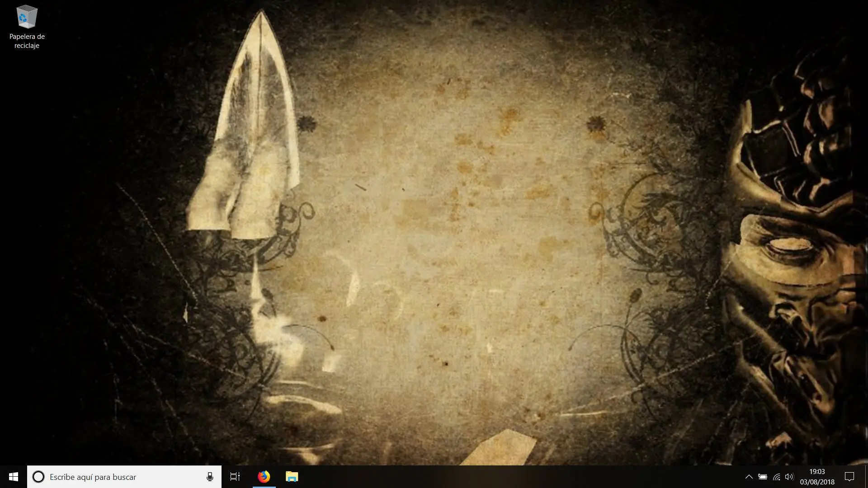The image size is (868, 488).
Task: Activate the microphone voice search icon
Action: coord(210,477)
